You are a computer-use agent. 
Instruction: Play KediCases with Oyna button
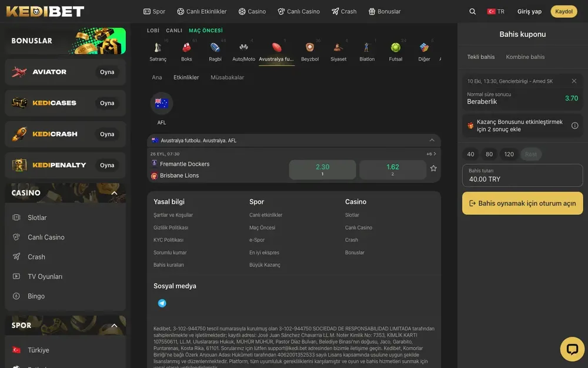(x=107, y=103)
